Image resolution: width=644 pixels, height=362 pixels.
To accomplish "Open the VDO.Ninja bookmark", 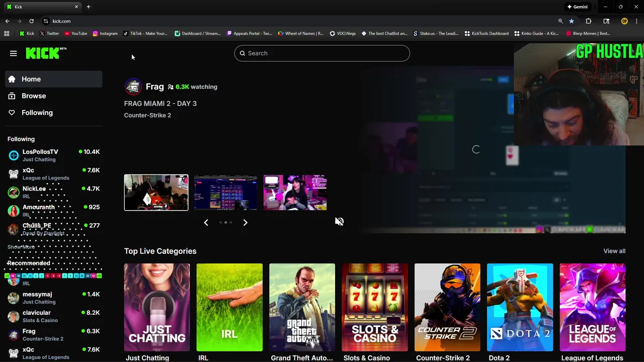I will click(x=343, y=34).
